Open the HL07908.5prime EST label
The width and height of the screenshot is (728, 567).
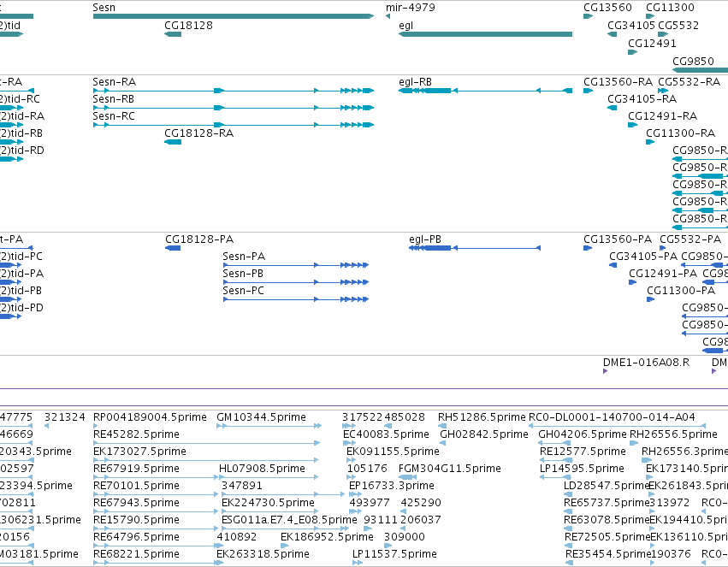262,469
